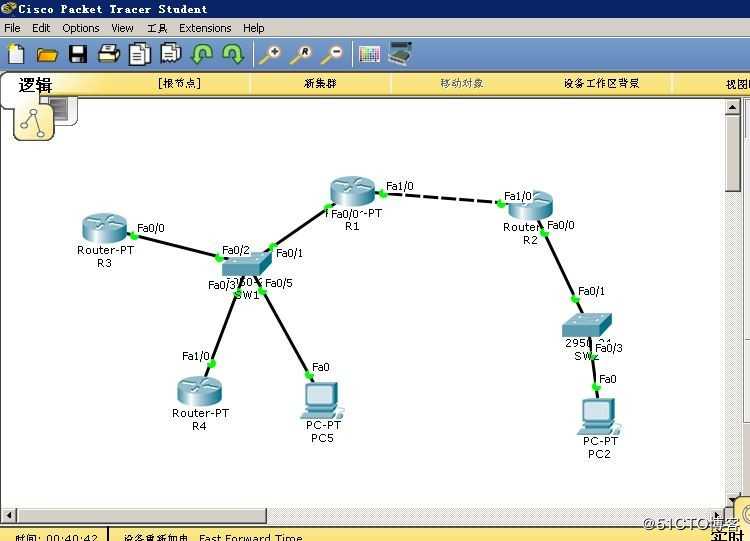Click the Fa0/5 label on SW1
This screenshot has height=541, width=750.
(x=278, y=283)
